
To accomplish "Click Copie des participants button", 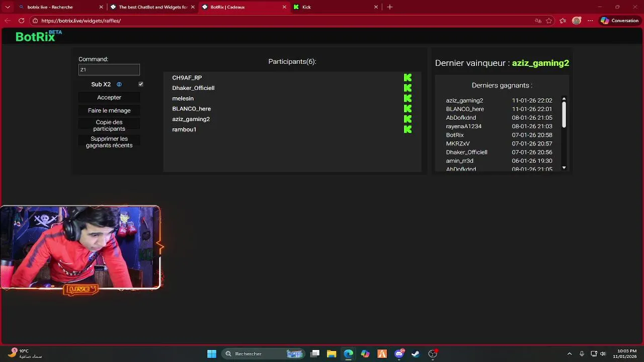I will point(109,126).
